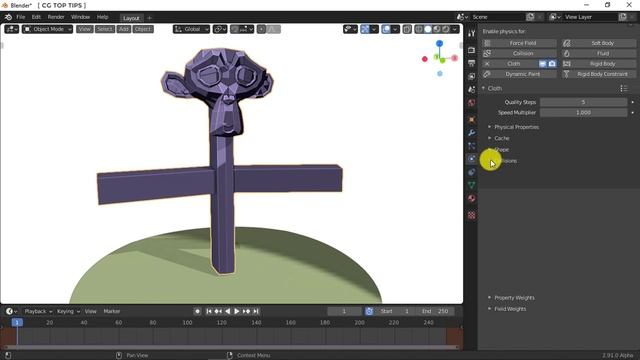Image resolution: width=640 pixels, height=360 pixels.
Task: Enable Collision physics
Action: click(x=519, y=53)
